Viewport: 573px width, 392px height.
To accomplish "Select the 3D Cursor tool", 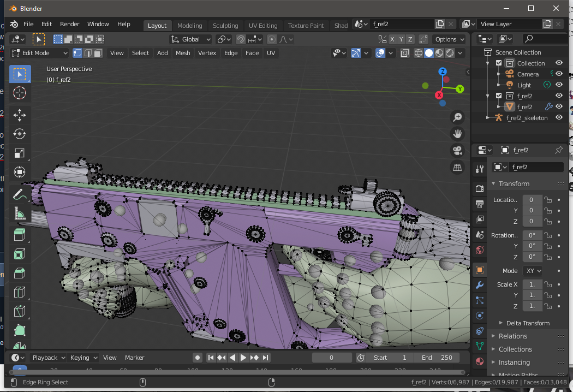I will point(20,93).
